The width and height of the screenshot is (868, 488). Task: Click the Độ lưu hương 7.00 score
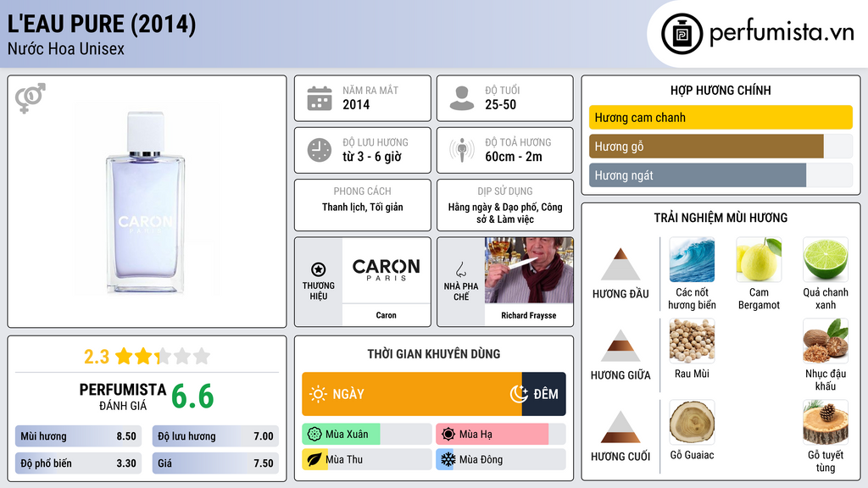215,436
